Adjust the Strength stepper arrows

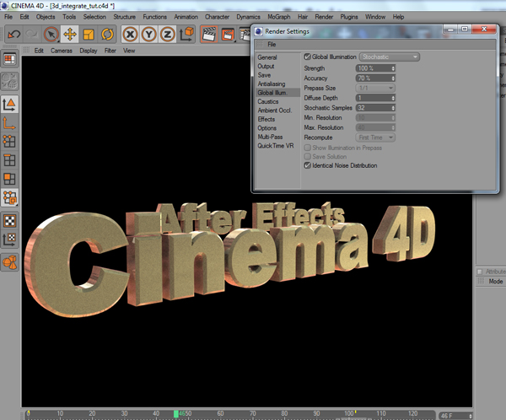tap(393, 68)
